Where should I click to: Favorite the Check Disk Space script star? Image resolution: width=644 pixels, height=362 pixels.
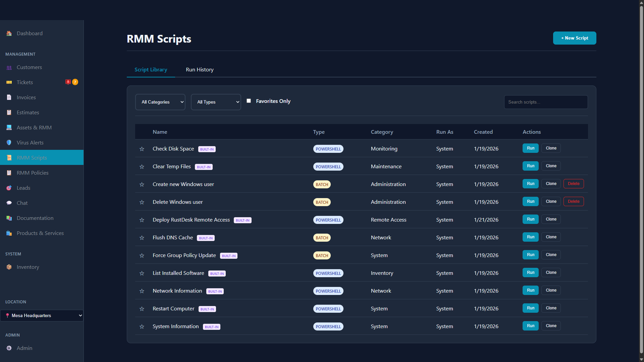pyautogui.click(x=142, y=149)
